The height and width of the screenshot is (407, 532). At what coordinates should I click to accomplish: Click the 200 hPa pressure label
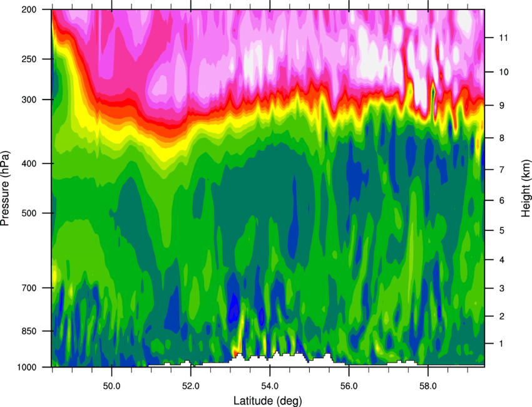(29, 10)
